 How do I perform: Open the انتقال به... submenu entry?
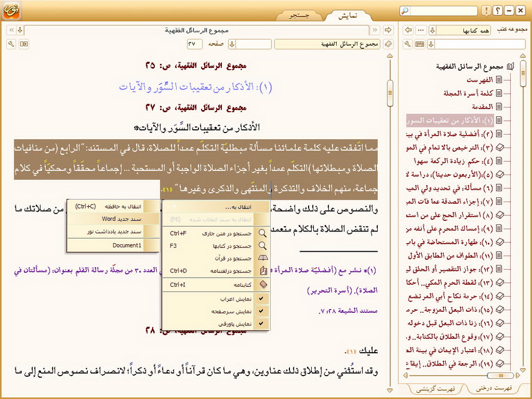click(216, 207)
